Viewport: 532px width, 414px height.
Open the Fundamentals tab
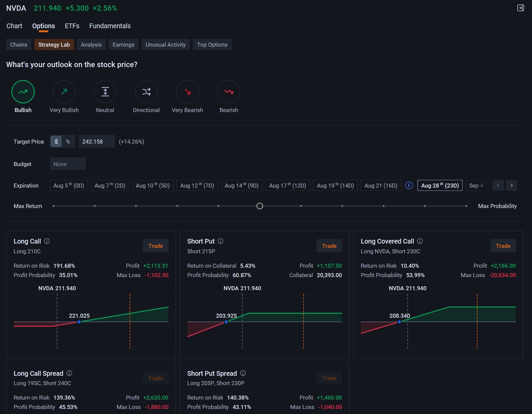(x=110, y=26)
